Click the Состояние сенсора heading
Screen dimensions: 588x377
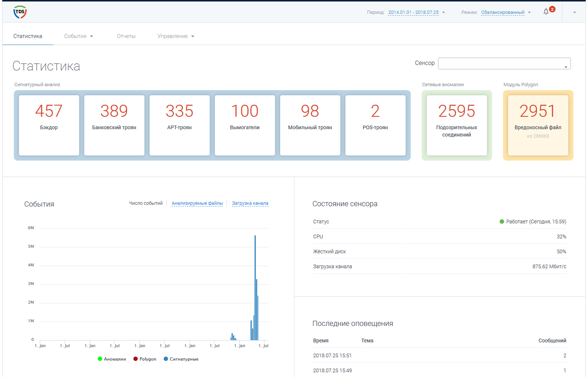point(345,204)
